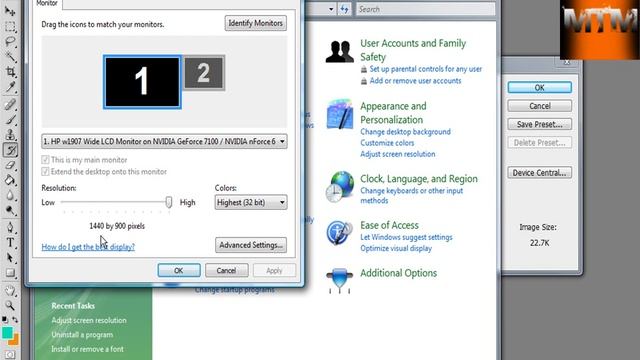
Task: Open Ease of Access icon
Action: 339,233
